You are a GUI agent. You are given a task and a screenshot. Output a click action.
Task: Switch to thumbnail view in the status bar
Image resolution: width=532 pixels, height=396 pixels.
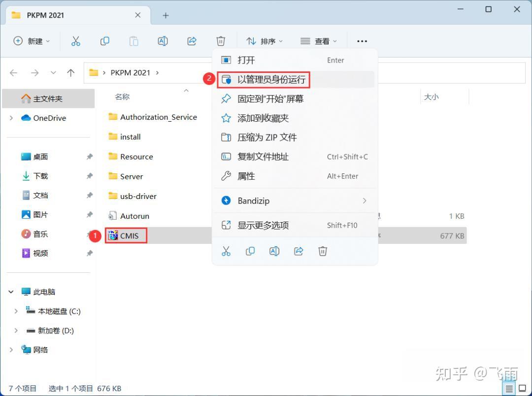522,388
